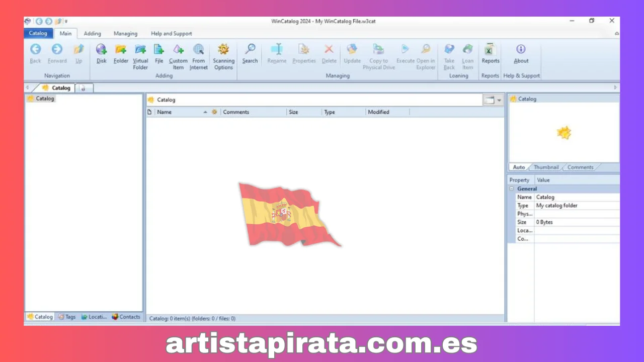Image resolution: width=644 pixels, height=362 pixels.
Task: Click the Update icon
Action: pyautogui.click(x=352, y=49)
